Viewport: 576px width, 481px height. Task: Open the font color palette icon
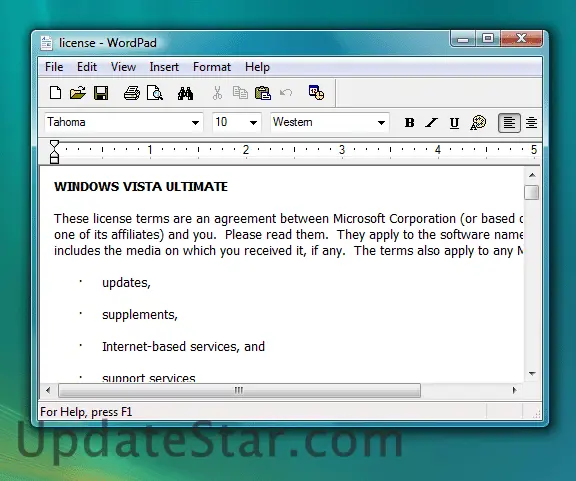[x=478, y=123]
